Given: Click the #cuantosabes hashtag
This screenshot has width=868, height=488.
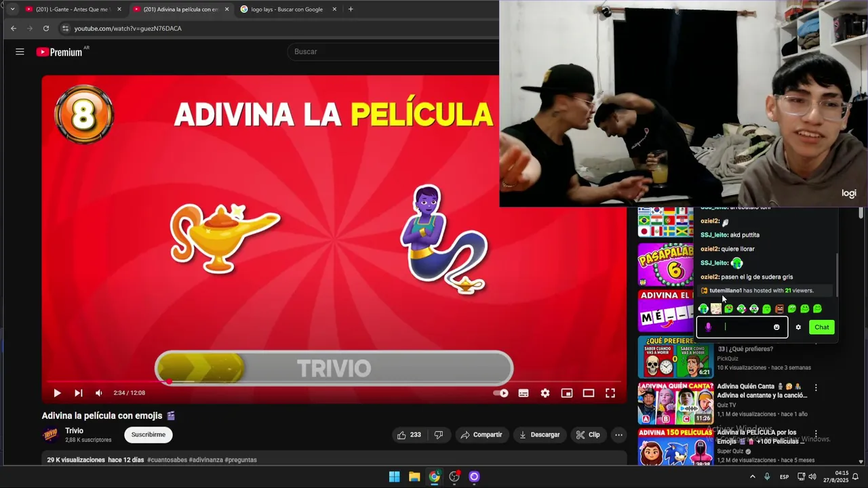Looking at the screenshot, I should coord(167,460).
